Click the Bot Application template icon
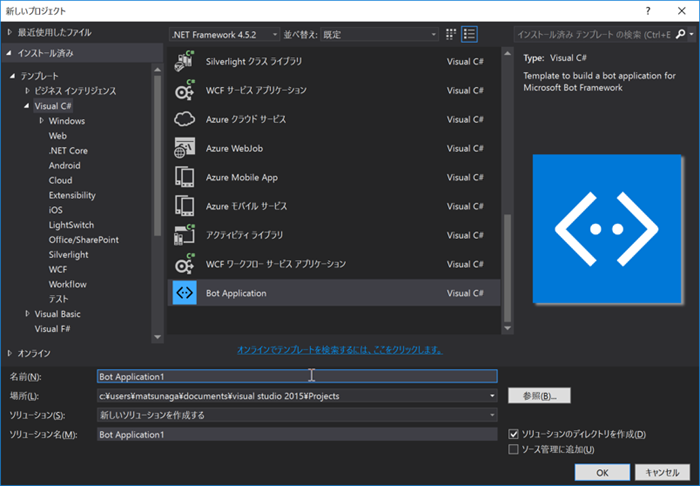 [x=184, y=293]
